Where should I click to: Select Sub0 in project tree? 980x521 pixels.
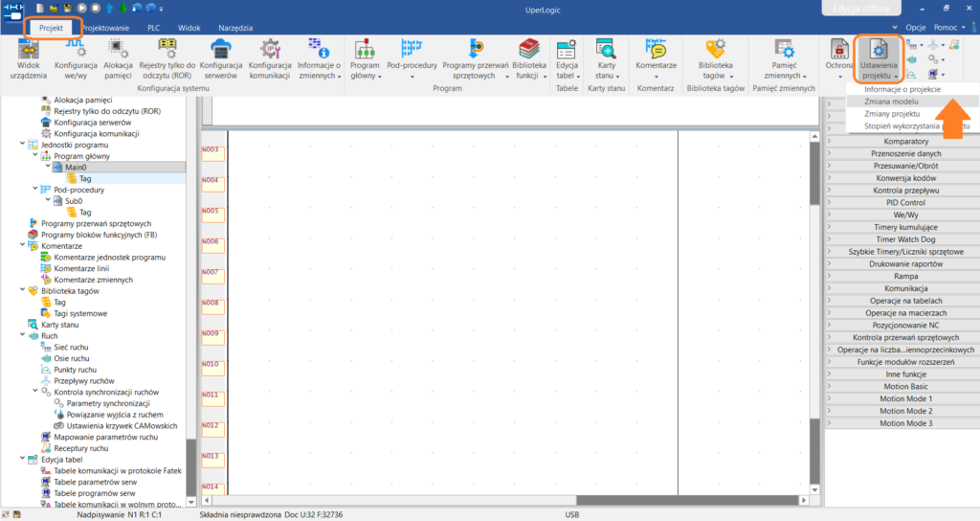point(73,201)
